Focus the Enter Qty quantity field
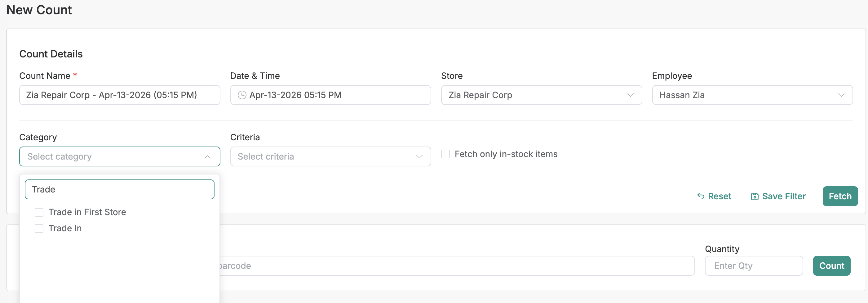This screenshot has width=868, height=303. tap(753, 266)
